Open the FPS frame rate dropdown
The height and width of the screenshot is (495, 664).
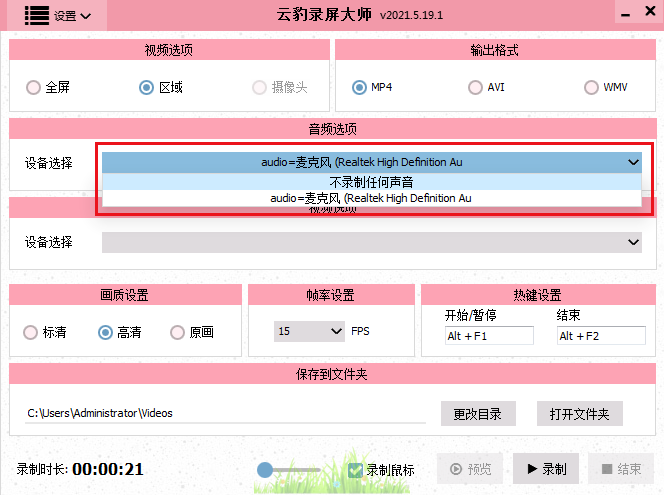click(x=309, y=331)
